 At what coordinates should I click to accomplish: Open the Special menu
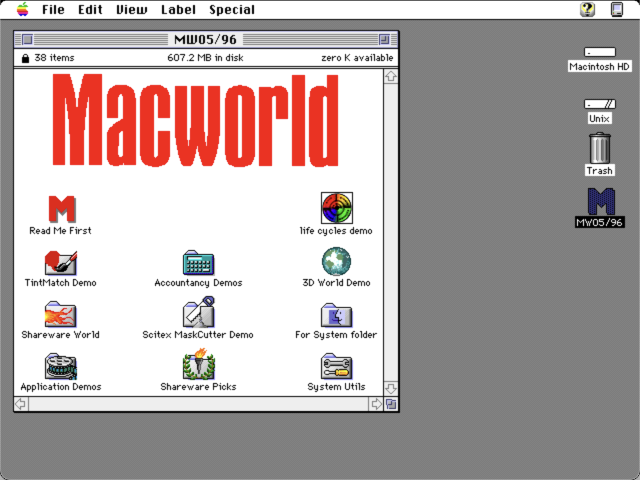[232, 9]
